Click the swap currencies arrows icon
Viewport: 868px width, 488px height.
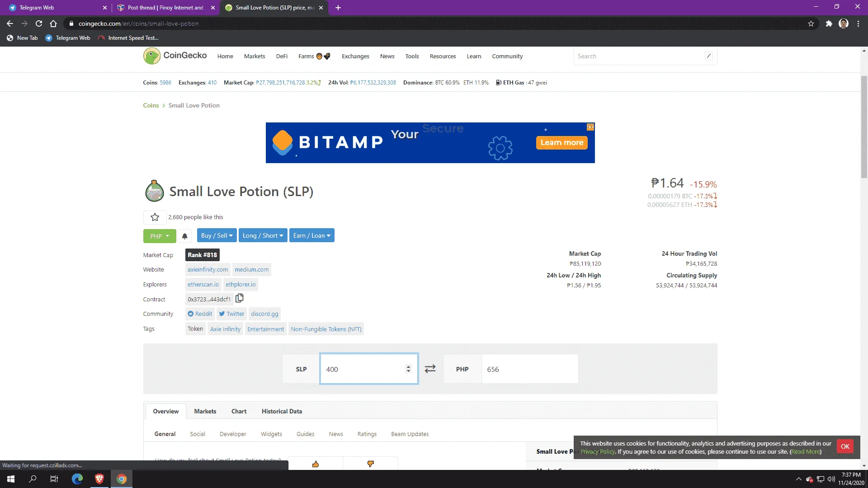coord(430,369)
